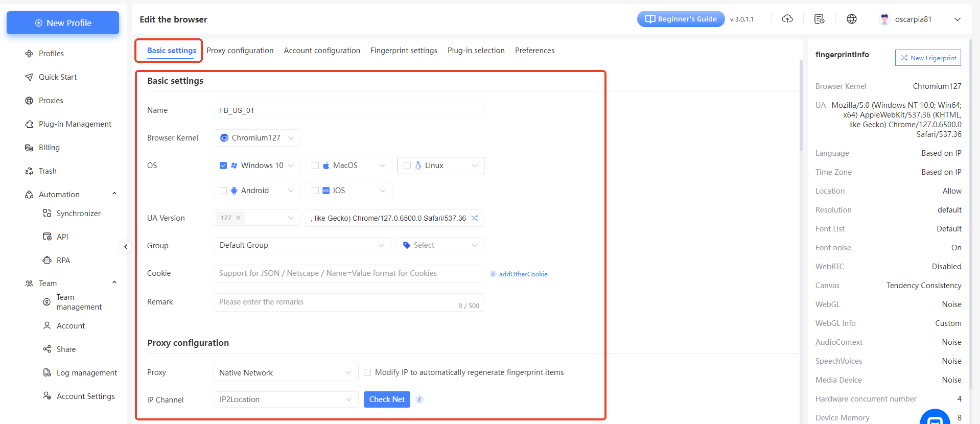
Task: Go to Proxies in the sidebar
Action: click(51, 101)
